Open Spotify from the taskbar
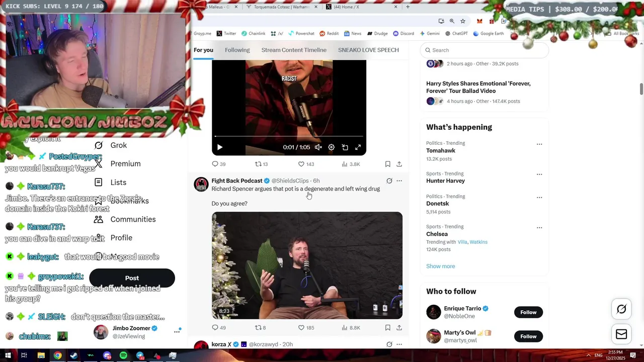The width and height of the screenshot is (644, 362). [x=123, y=355]
